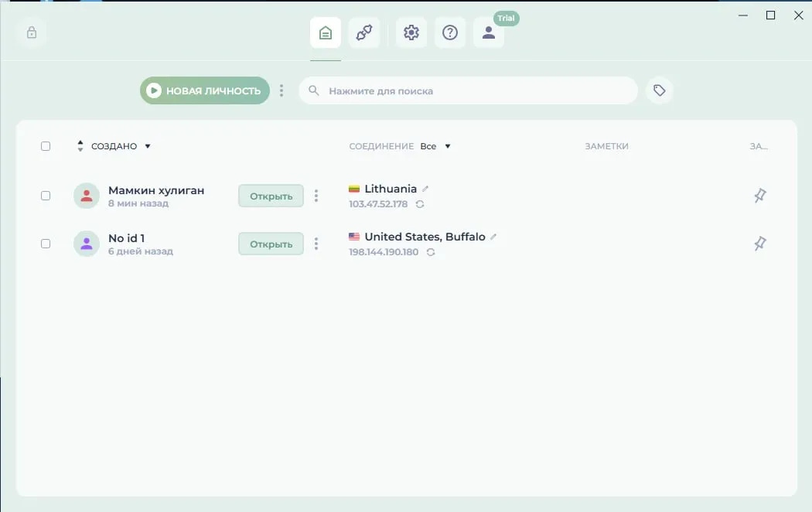Open the home tab icon
The height and width of the screenshot is (512, 812).
coord(326,32)
